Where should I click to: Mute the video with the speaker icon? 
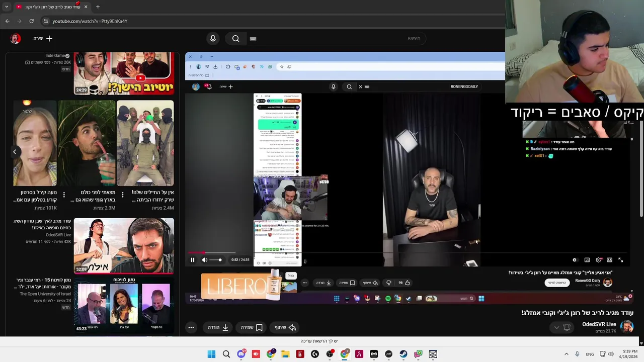(205, 260)
